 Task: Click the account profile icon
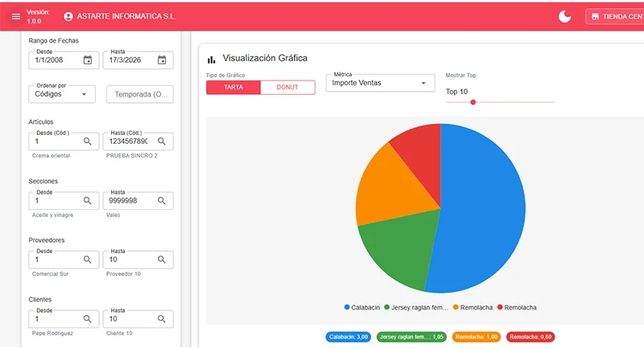coord(68,16)
